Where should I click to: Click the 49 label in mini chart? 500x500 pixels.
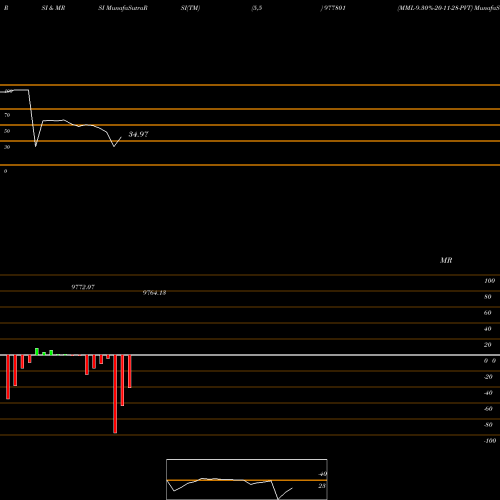(x=322, y=474)
